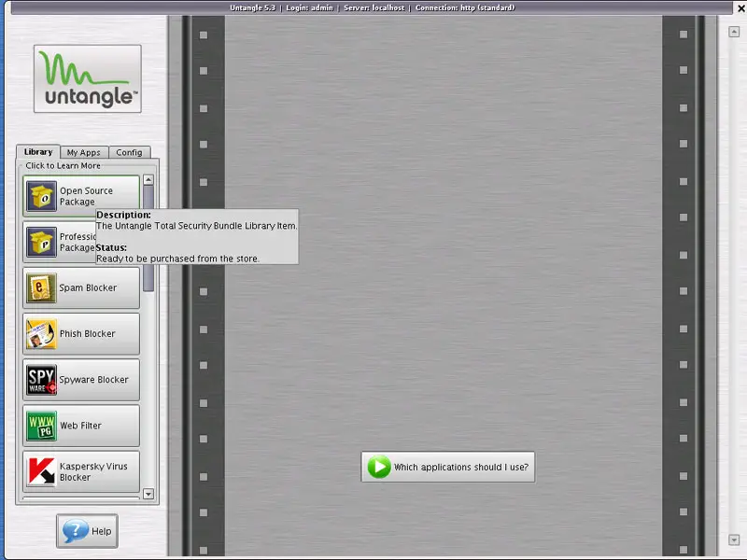
Task: Click the green play arrow icon
Action: pos(379,467)
